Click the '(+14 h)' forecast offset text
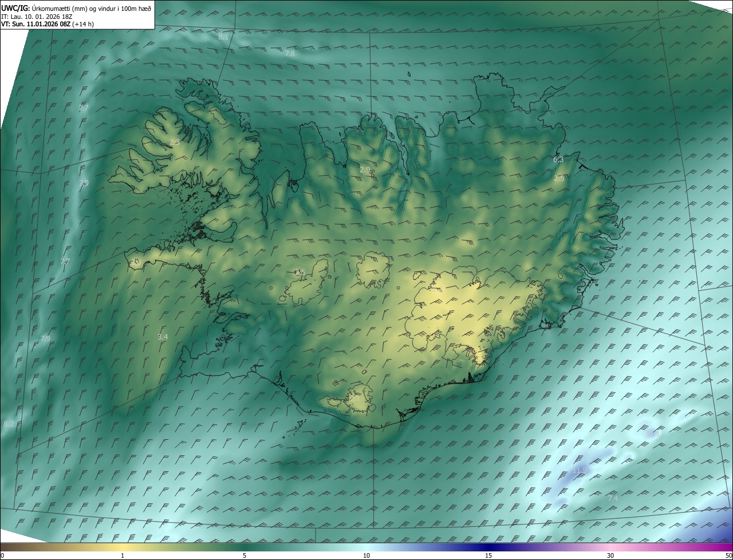 [x=84, y=25]
